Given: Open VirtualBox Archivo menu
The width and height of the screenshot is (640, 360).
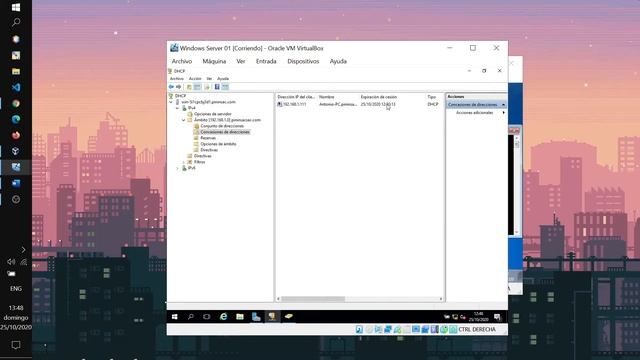Looking at the screenshot, I should point(182,61).
